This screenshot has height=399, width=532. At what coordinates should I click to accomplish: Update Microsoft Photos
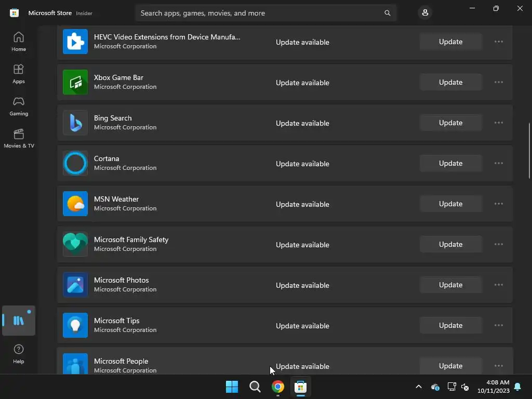(x=451, y=285)
